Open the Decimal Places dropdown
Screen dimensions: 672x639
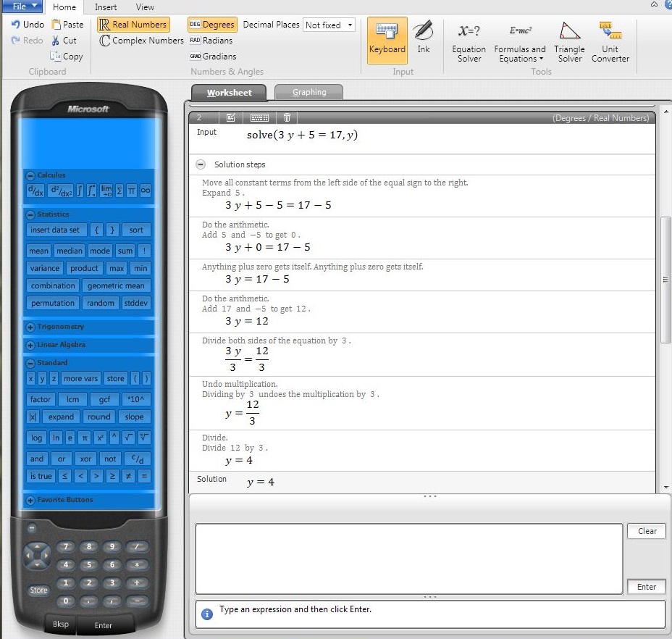[x=329, y=25]
